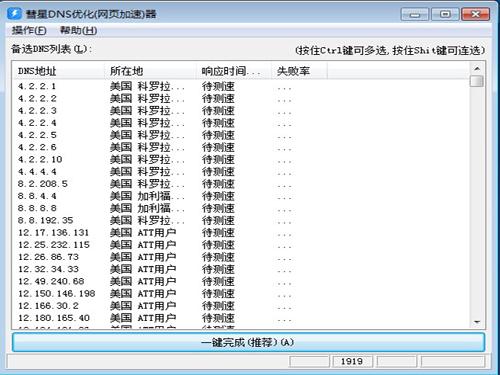
Task: Close the DNS optimizer window
Action: coord(476,14)
